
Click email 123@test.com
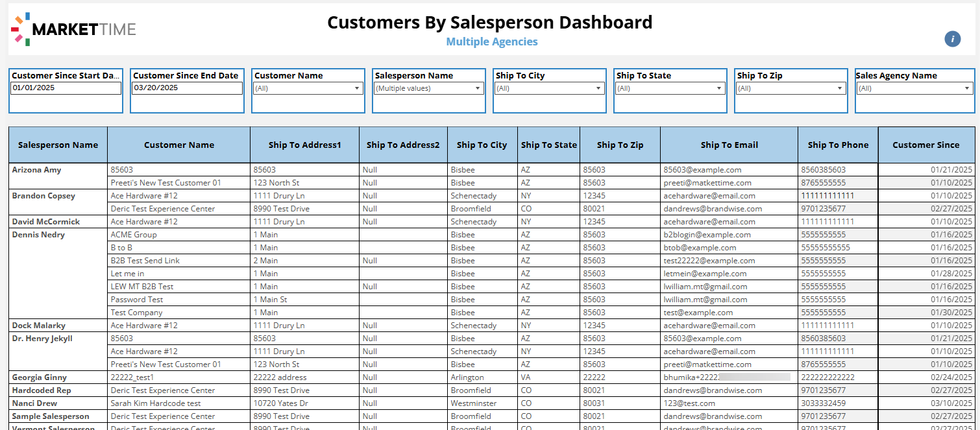click(688, 403)
